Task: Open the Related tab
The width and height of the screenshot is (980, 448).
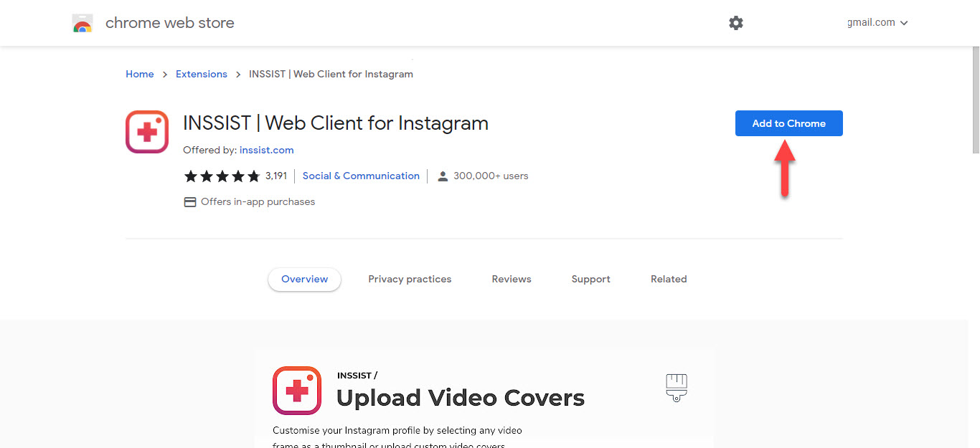Action: [669, 280]
